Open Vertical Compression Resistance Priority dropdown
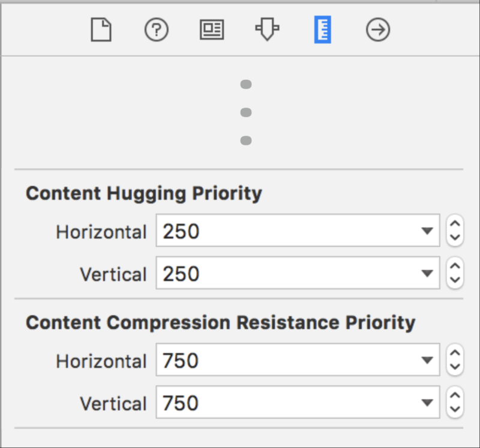480x448 pixels. coord(427,403)
